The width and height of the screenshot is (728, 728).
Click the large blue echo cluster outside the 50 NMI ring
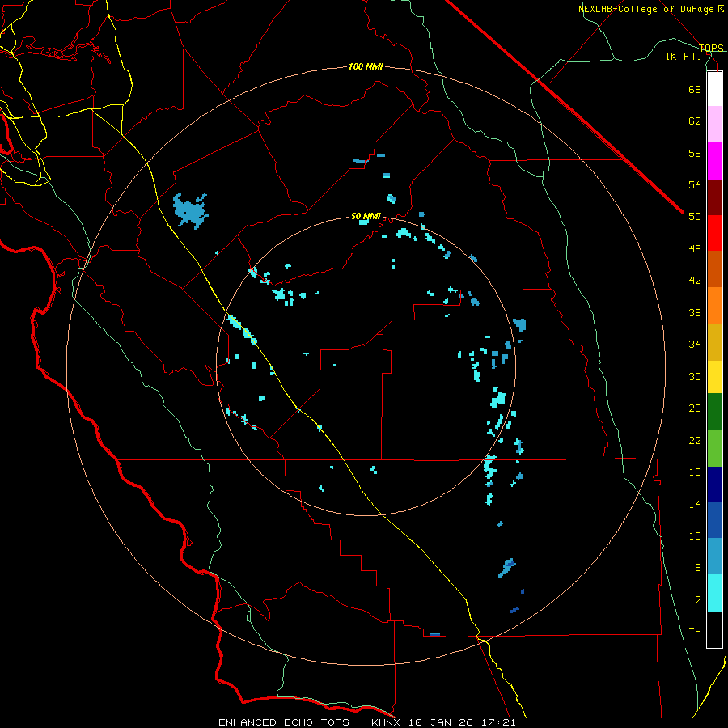coord(190,211)
